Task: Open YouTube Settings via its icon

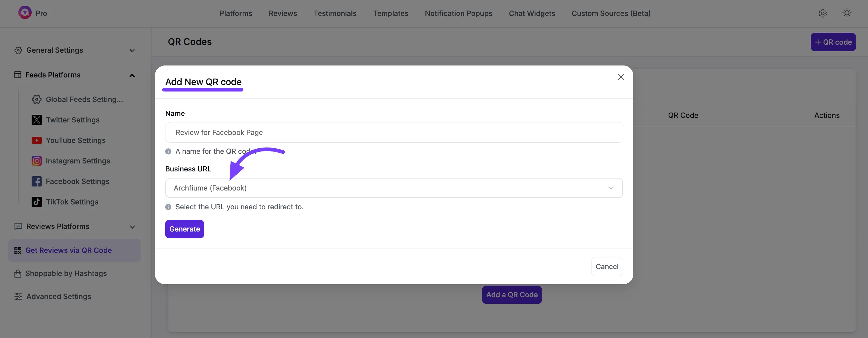Action: [36, 140]
